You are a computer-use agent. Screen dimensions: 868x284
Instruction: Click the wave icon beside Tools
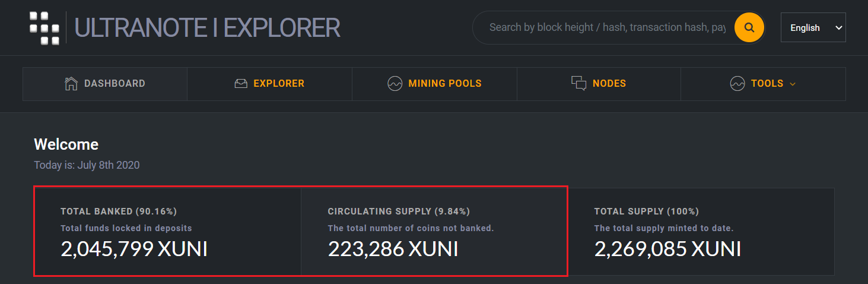pyautogui.click(x=737, y=84)
